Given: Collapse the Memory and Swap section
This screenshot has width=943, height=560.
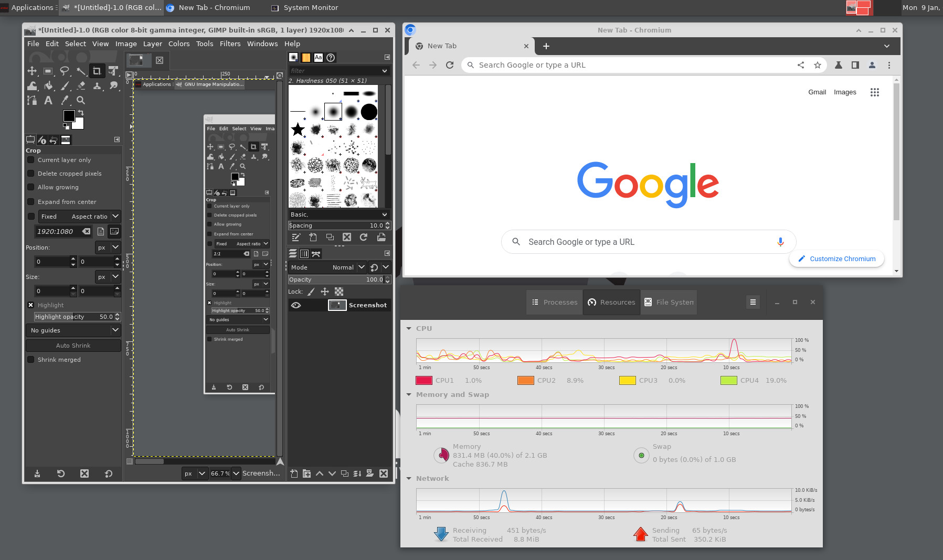Looking at the screenshot, I should 409,394.
